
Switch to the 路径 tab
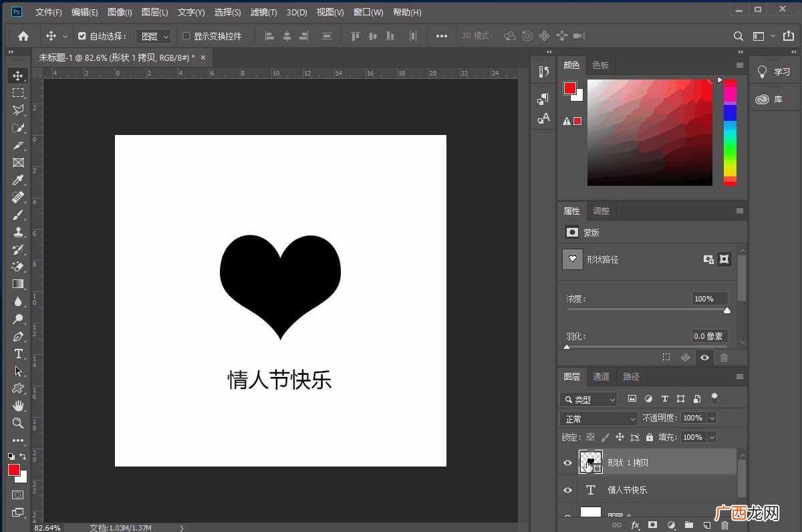coord(631,376)
